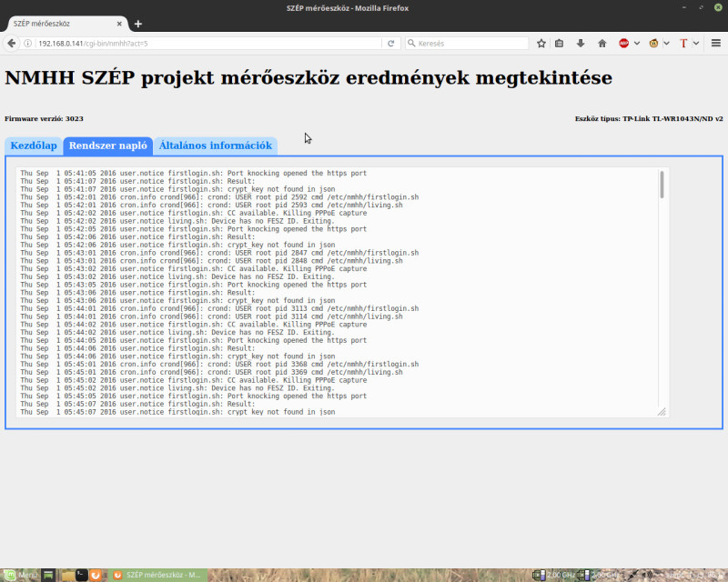
Task: Show bookmarks list clipboard icon
Action: pos(560,43)
